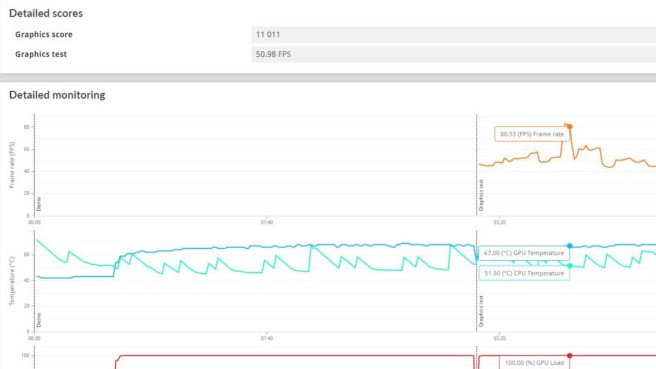Click the Graphics score value 11 011
Image resolution: width=656 pixels, height=369 pixels.
[x=268, y=34]
